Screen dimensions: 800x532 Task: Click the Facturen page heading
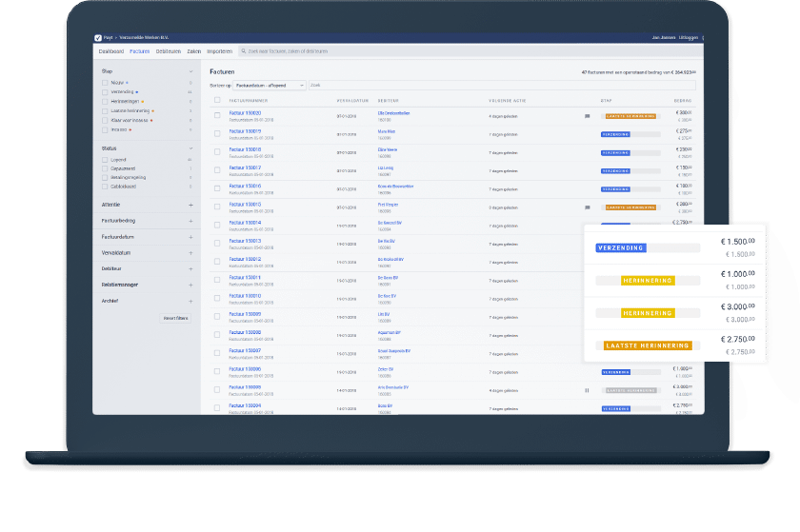click(222, 72)
